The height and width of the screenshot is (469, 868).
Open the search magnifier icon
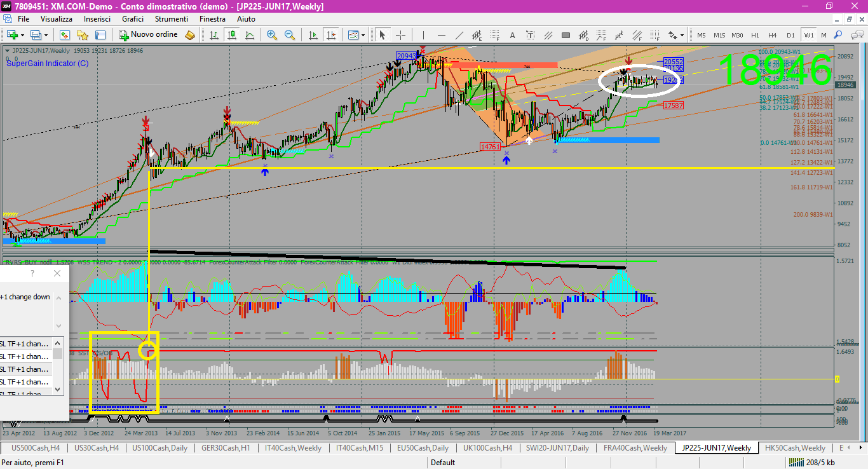(838, 35)
